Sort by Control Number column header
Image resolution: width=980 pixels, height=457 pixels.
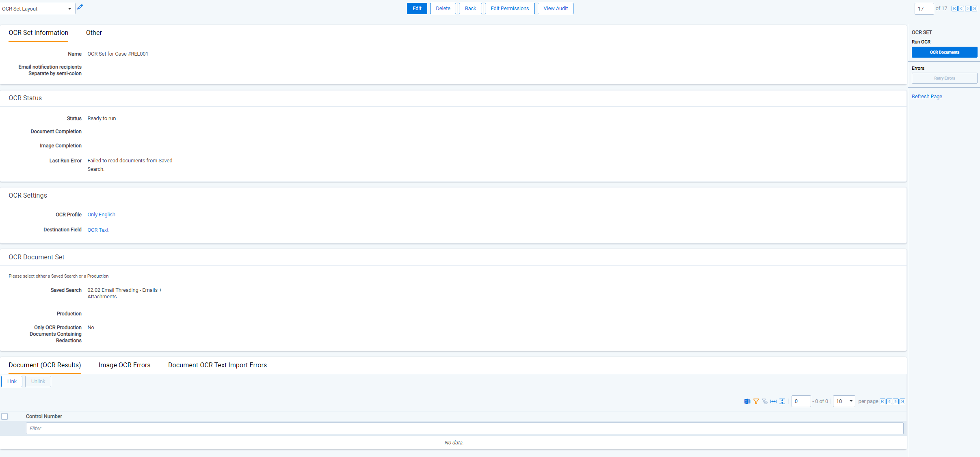pyautogui.click(x=44, y=416)
